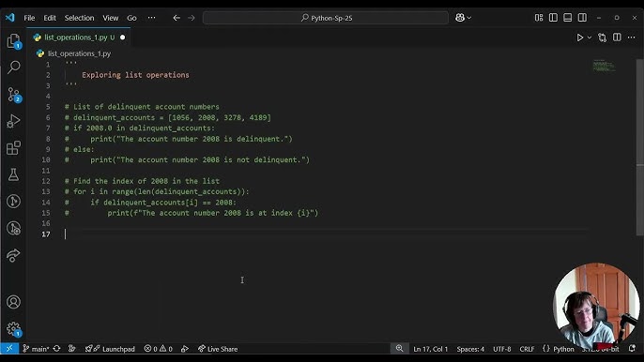The height and width of the screenshot is (362, 644).
Task: Click the 'Exploring list operations' docstring text
Action: (135, 75)
